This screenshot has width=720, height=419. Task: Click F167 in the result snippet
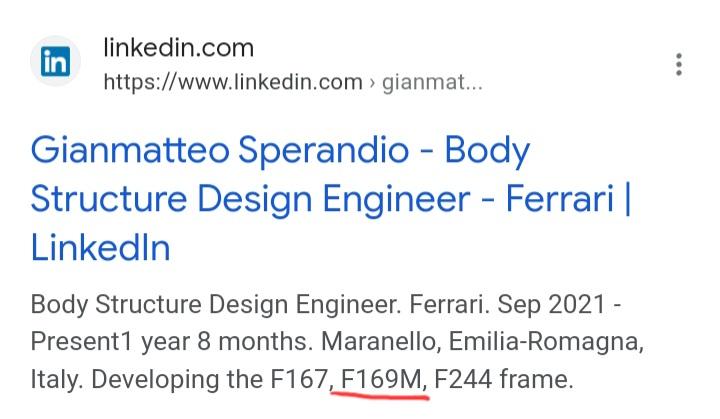tap(297, 380)
